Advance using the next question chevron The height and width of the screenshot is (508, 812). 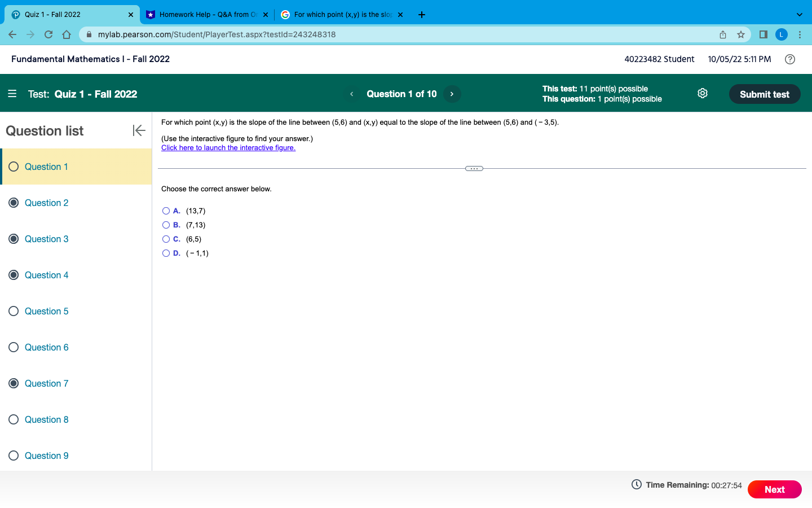click(452, 94)
